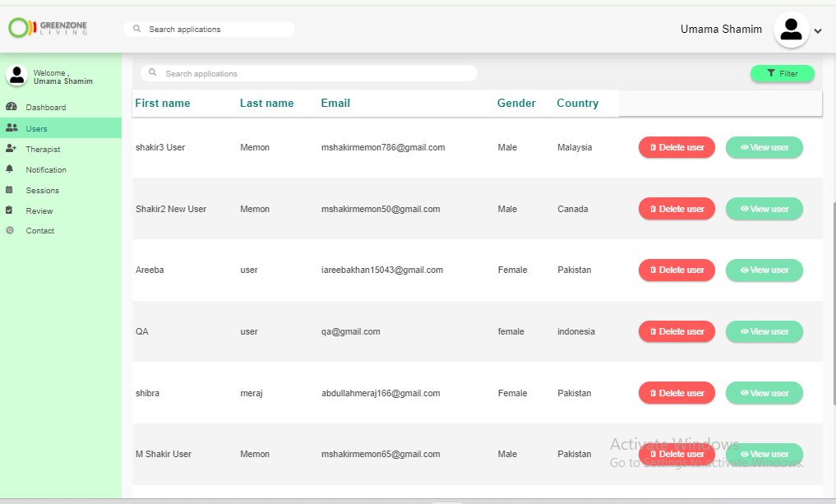Delete user shakir3 User Memon
The width and height of the screenshot is (836, 504).
pyautogui.click(x=677, y=147)
